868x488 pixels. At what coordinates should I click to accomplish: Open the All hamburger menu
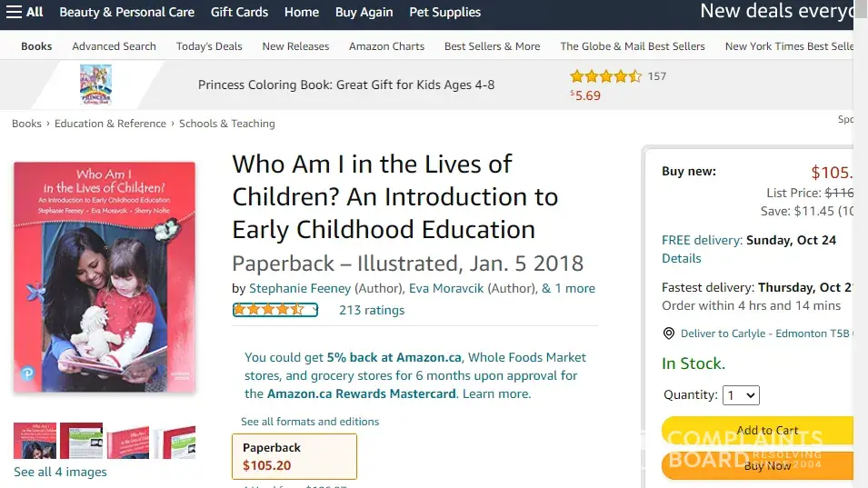coord(25,12)
